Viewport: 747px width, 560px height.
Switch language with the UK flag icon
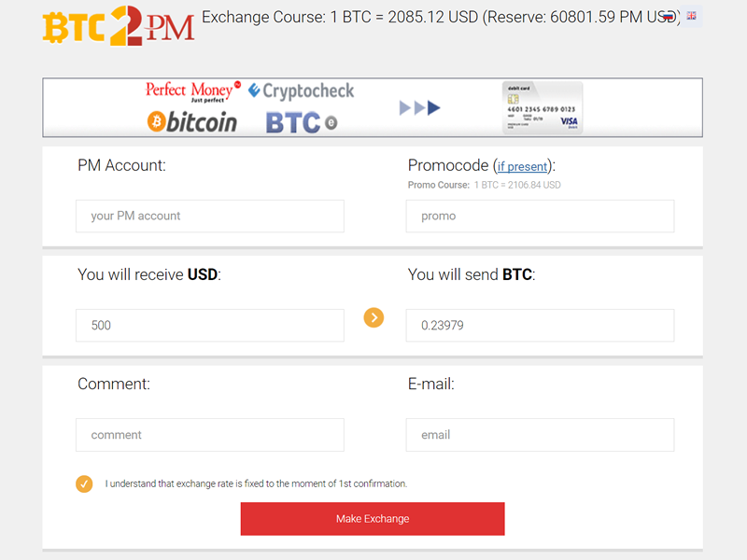(x=691, y=16)
